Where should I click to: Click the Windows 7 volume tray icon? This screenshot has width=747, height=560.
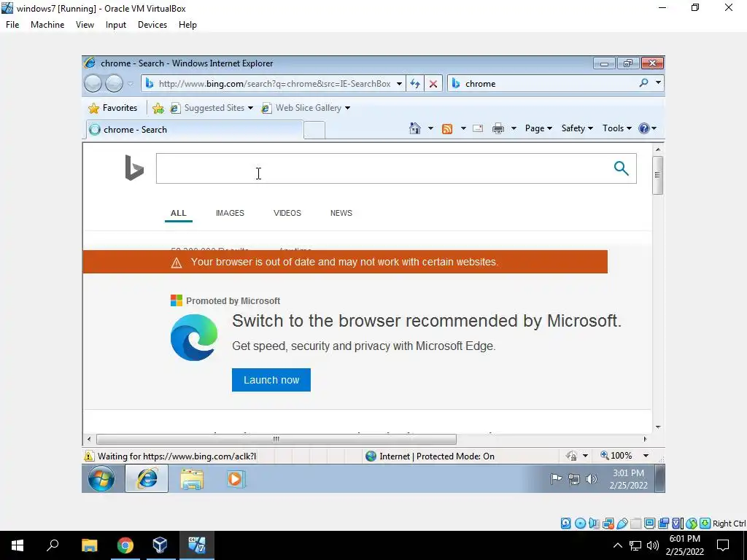591,479
